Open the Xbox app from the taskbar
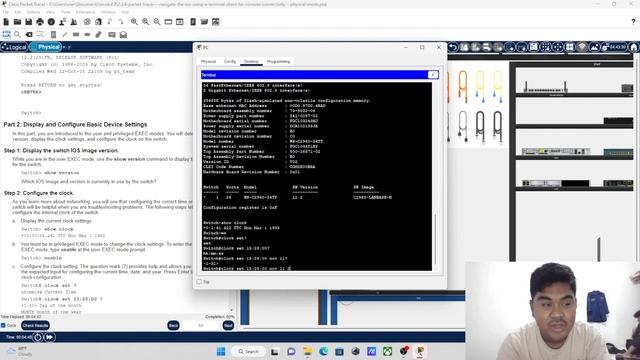This screenshot has width=640, height=360. point(387,351)
